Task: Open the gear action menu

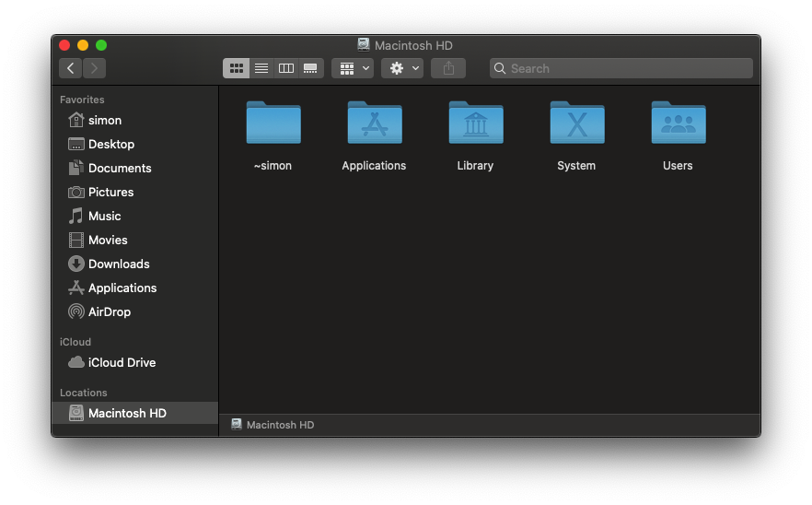Action: 402,68
